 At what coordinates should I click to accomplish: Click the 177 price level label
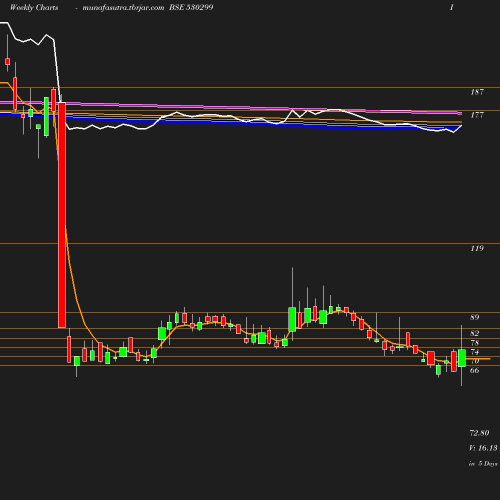[477, 115]
